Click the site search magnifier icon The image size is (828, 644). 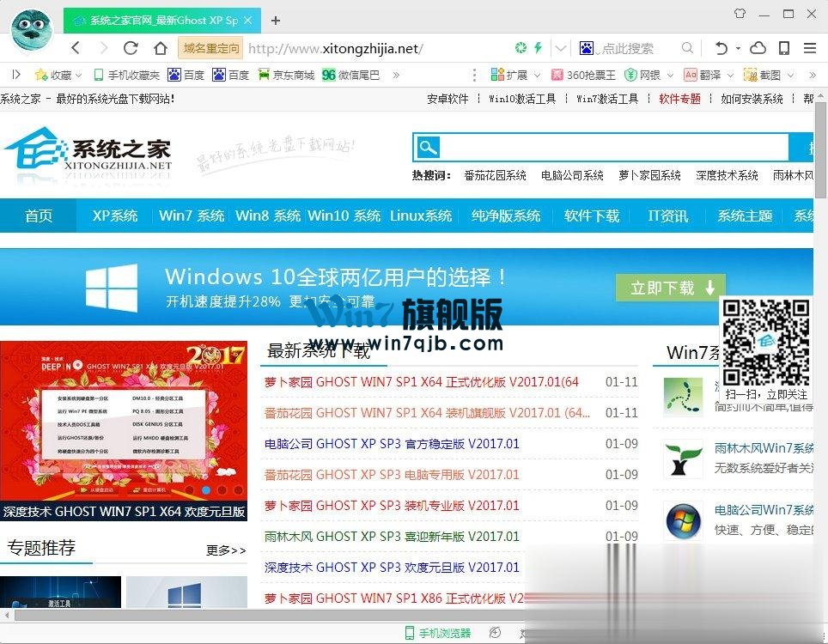point(428,148)
